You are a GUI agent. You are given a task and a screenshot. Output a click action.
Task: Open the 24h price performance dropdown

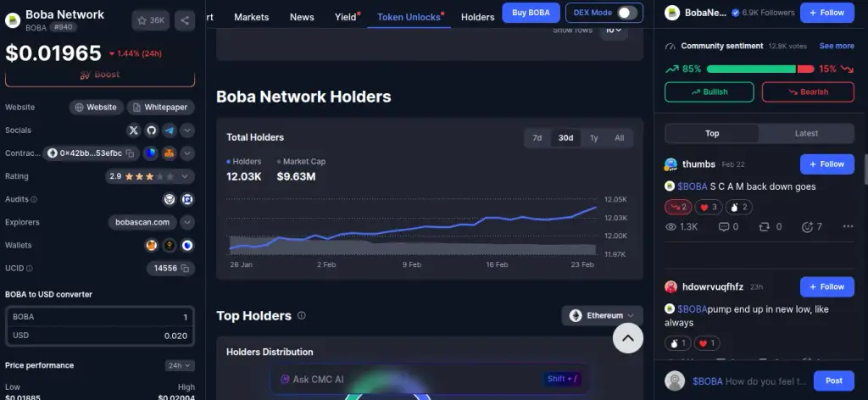(x=180, y=366)
